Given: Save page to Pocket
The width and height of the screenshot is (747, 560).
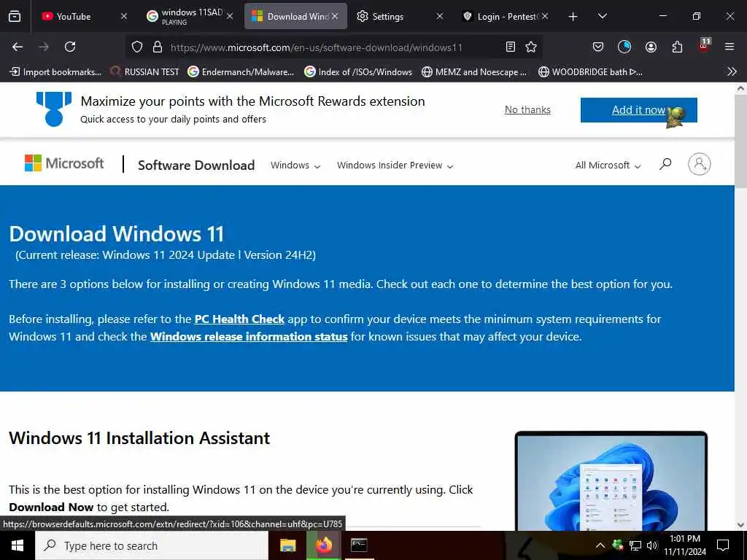Looking at the screenshot, I should [x=598, y=47].
